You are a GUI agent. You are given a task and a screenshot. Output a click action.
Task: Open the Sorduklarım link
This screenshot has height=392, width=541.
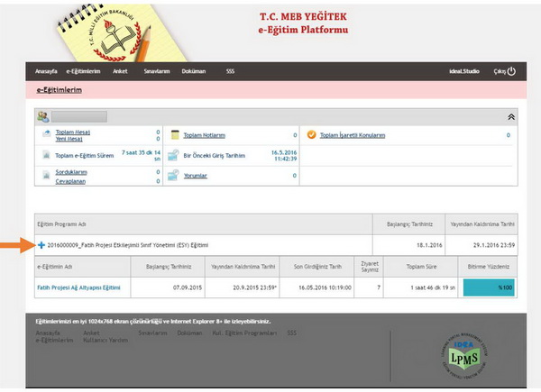click(x=71, y=172)
